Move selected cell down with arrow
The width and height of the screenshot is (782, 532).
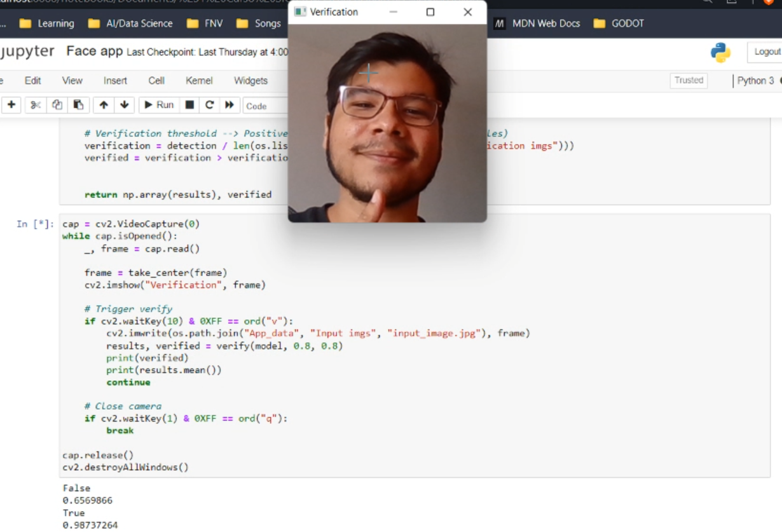[x=124, y=105]
